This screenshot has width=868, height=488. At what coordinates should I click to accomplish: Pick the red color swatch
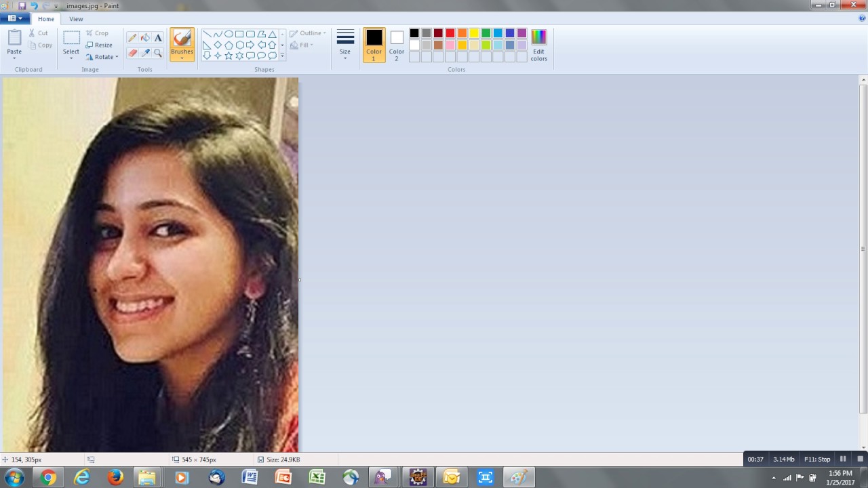pos(450,33)
